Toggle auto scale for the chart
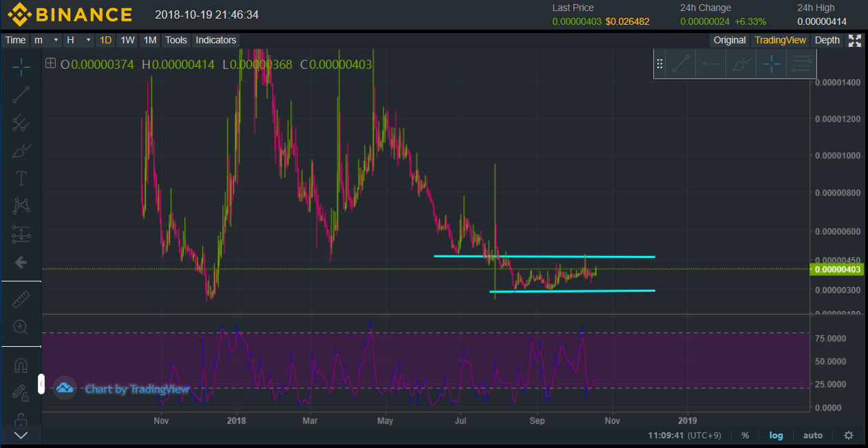868x448 pixels. tap(813, 435)
